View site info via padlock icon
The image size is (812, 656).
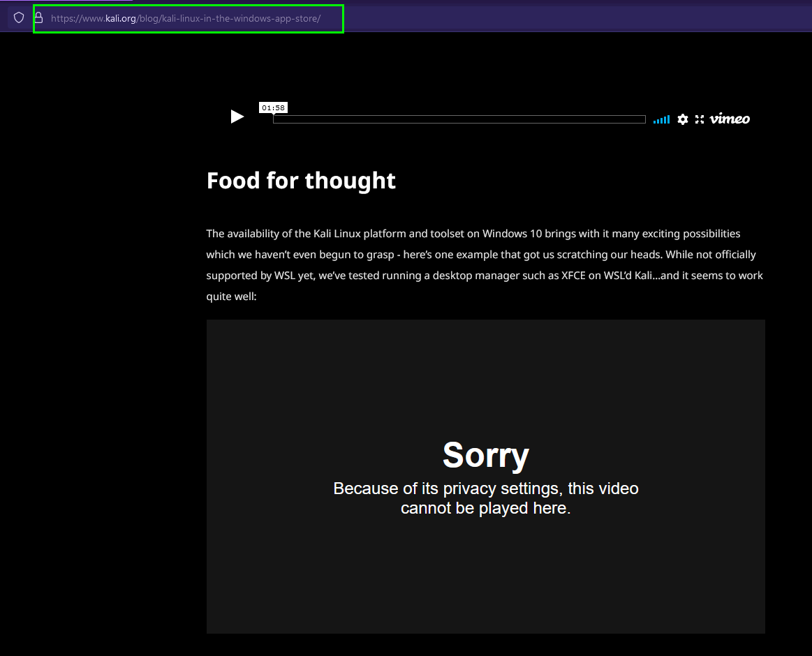[39, 18]
